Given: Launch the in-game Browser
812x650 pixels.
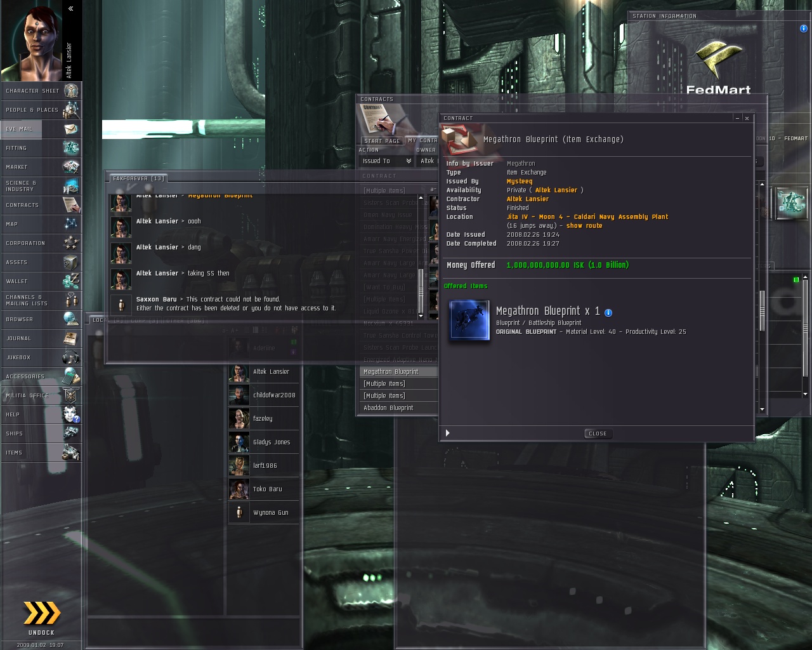Looking at the screenshot, I should coord(41,319).
